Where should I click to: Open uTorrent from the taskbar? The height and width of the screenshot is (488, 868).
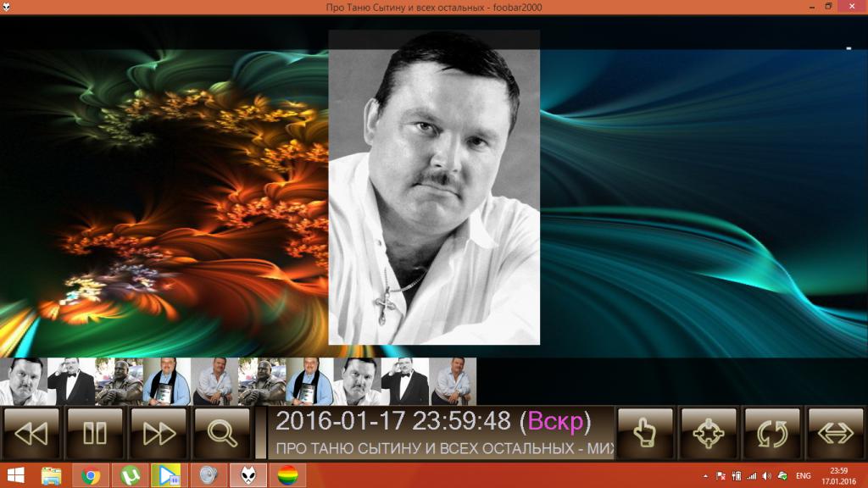[x=130, y=475]
